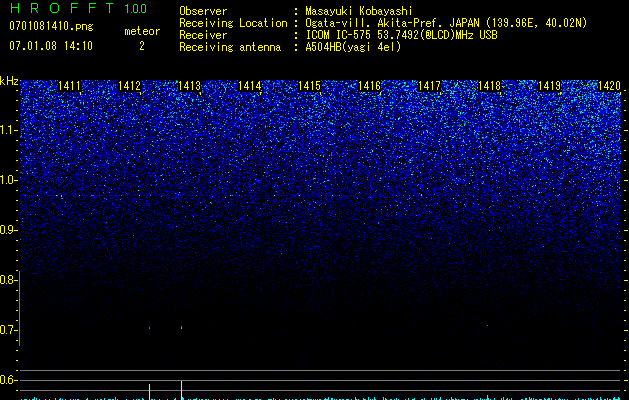Viewport: 629px width, 400px height.
Task: Click the 1416 time marker
Action: coord(369,85)
